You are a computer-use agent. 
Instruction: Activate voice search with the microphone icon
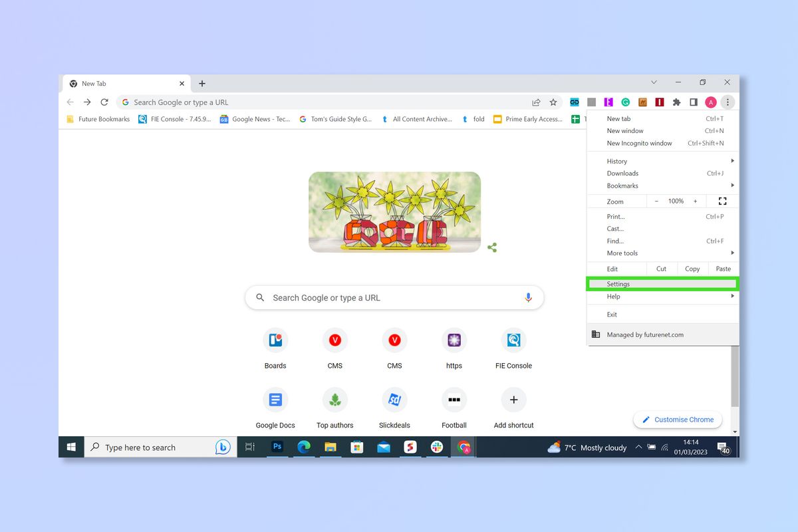click(528, 297)
